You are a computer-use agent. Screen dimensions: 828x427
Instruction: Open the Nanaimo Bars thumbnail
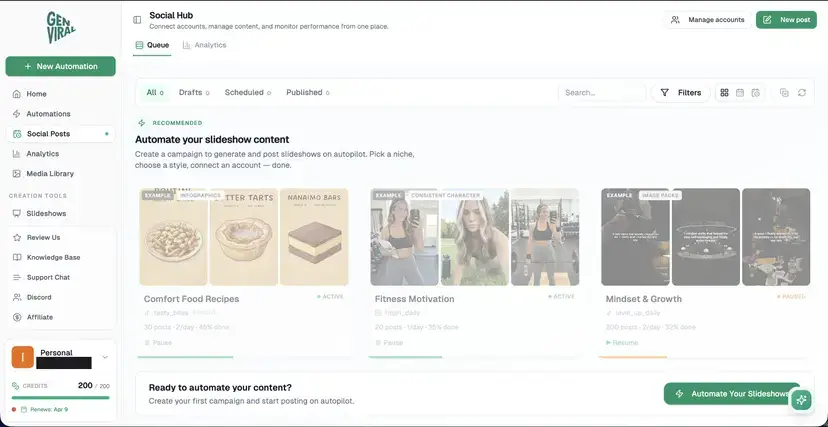tap(314, 237)
